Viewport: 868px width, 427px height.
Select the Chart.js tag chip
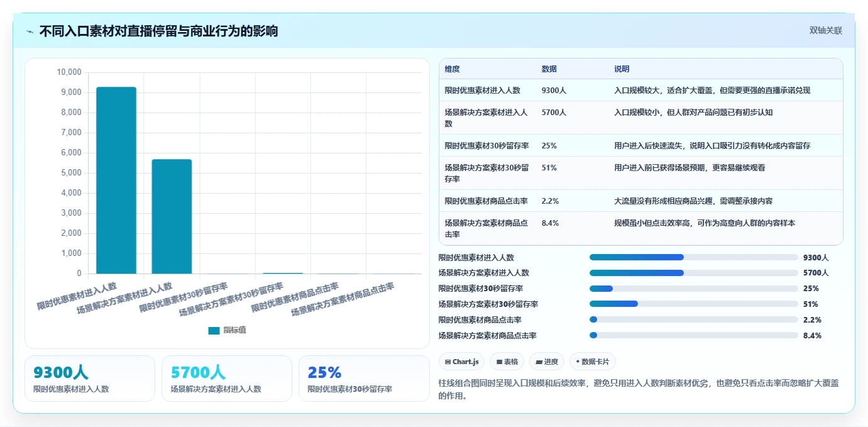(461, 362)
